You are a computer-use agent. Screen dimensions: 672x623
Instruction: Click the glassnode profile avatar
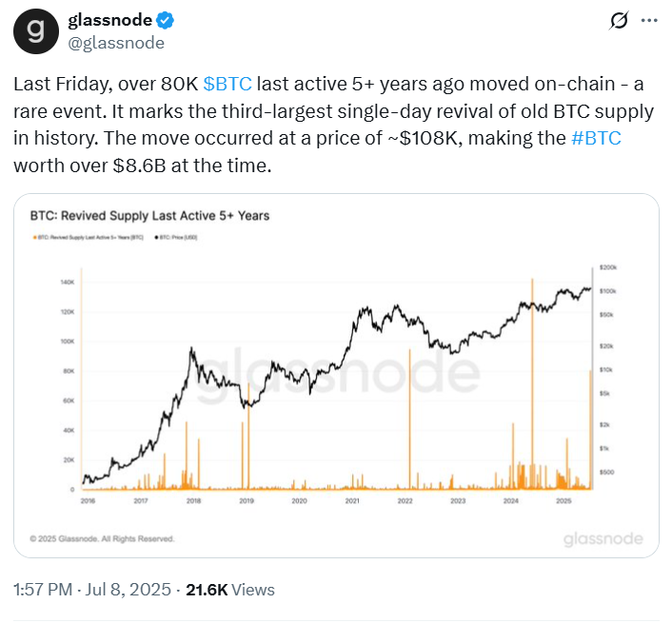[x=36, y=31]
